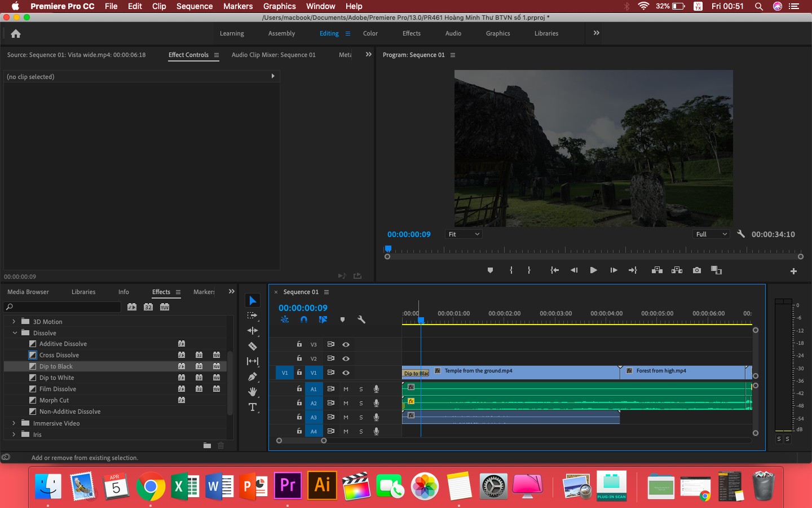Toggle Snap magnet in timeline
The width and height of the screenshot is (812, 508).
pyautogui.click(x=304, y=319)
